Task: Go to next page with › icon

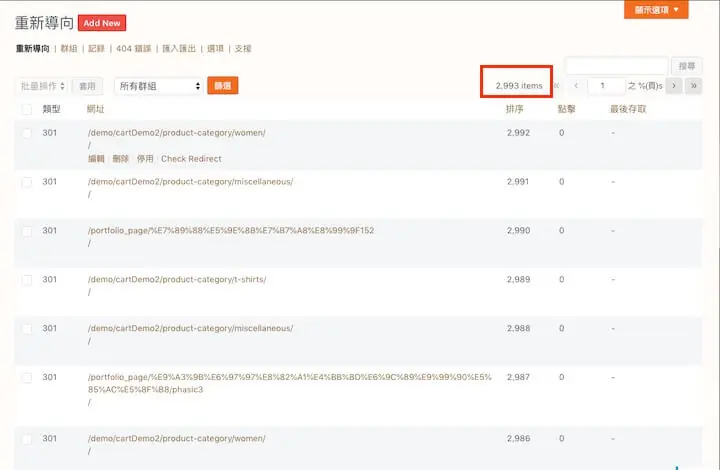Action: pos(674,86)
